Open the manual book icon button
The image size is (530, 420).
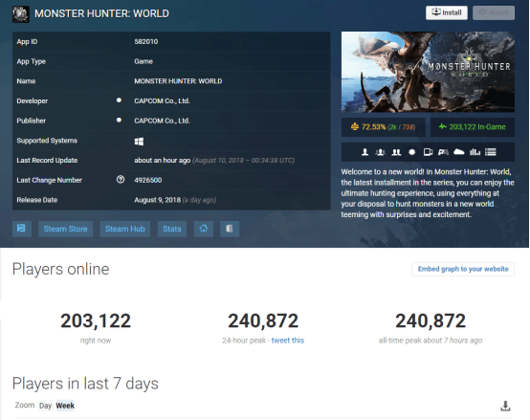tap(230, 229)
